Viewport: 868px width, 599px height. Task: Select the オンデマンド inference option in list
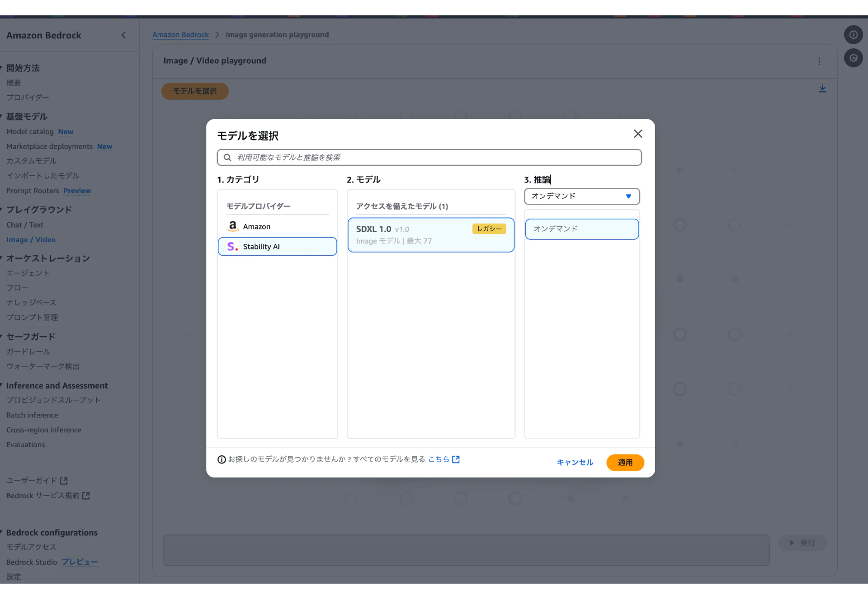[x=582, y=229]
